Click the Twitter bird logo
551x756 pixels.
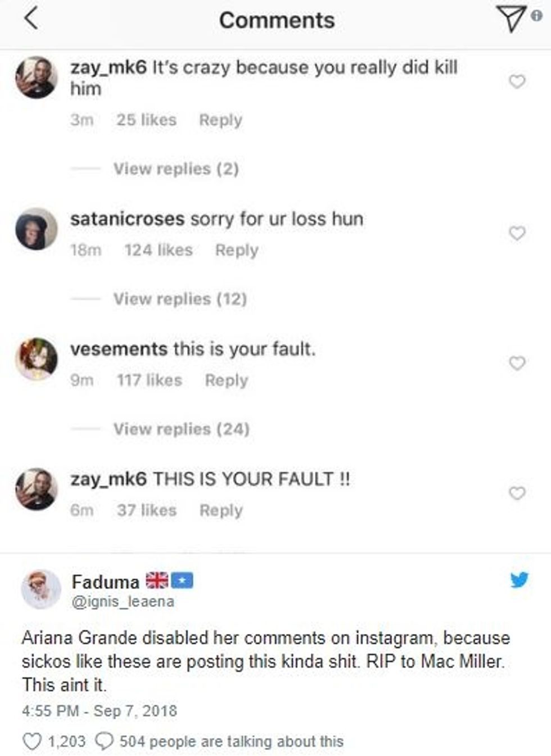point(519,580)
